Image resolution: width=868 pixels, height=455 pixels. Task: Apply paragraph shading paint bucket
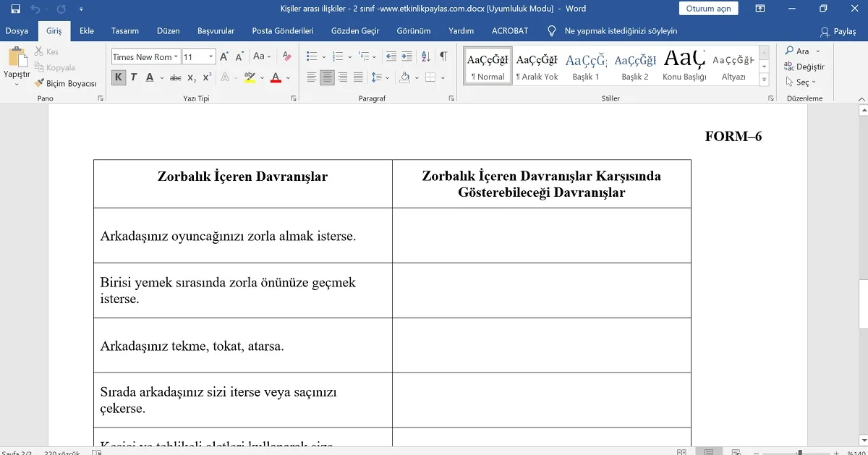[x=404, y=77]
